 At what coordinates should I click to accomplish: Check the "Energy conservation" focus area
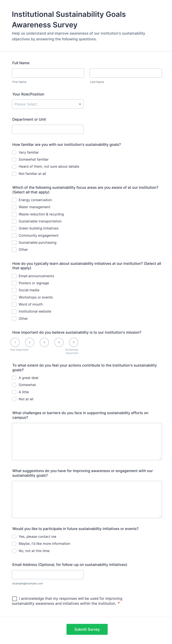[14, 200]
